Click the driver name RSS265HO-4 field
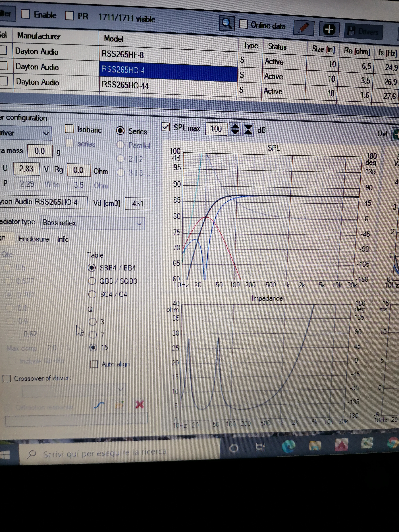 [x=44, y=202]
